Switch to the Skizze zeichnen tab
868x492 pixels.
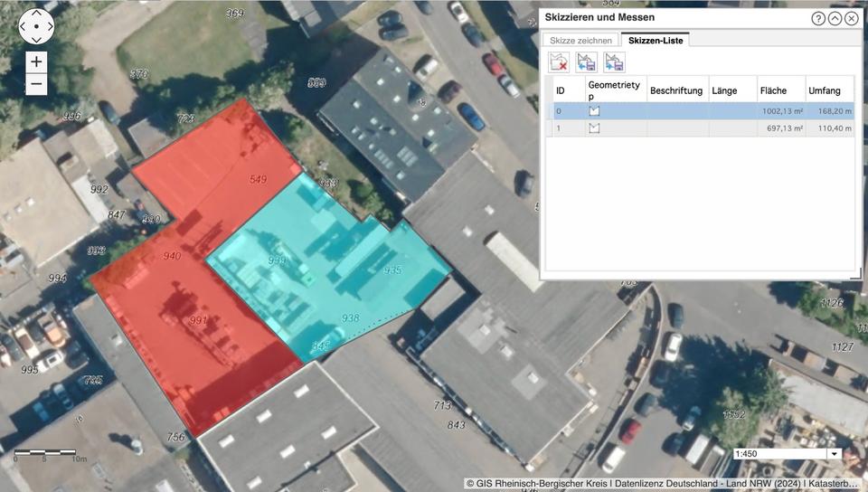[x=580, y=40]
